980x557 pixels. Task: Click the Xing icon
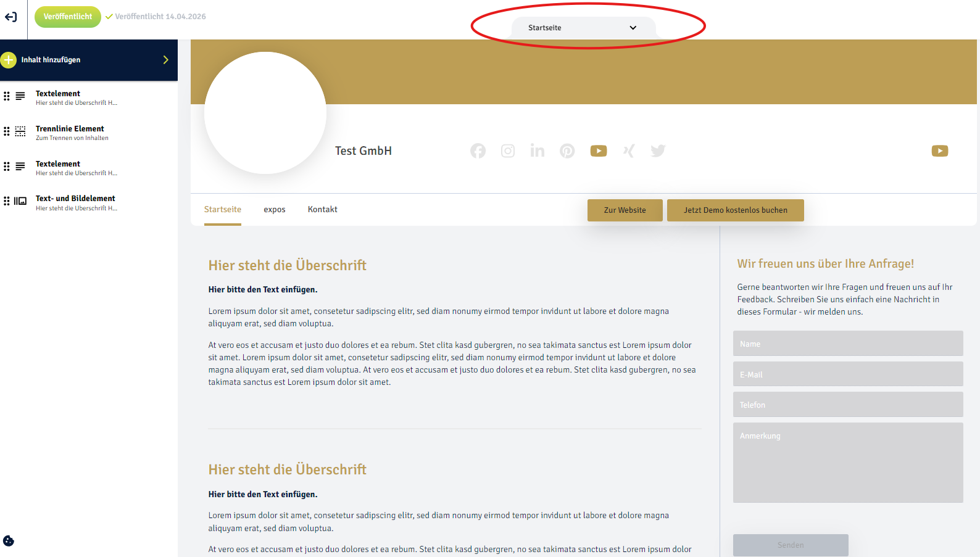pyautogui.click(x=628, y=151)
